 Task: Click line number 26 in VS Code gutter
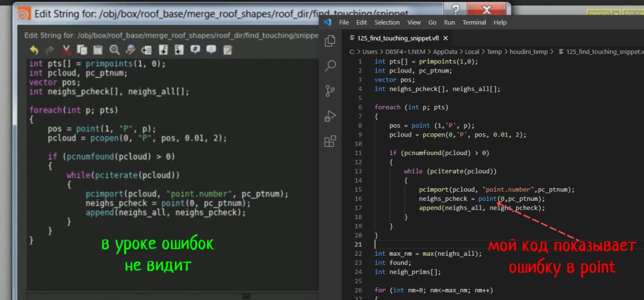pyautogui.click(x=358, y=290)
